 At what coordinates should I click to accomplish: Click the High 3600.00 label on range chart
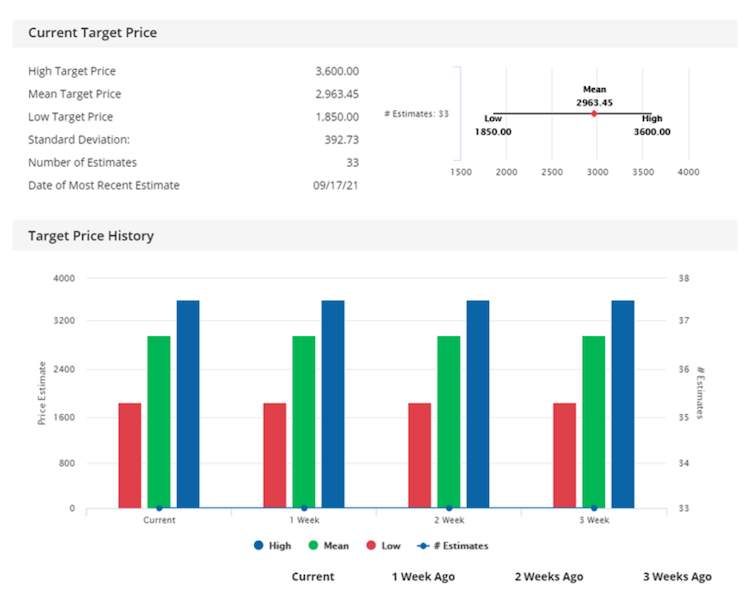point(651,125)
